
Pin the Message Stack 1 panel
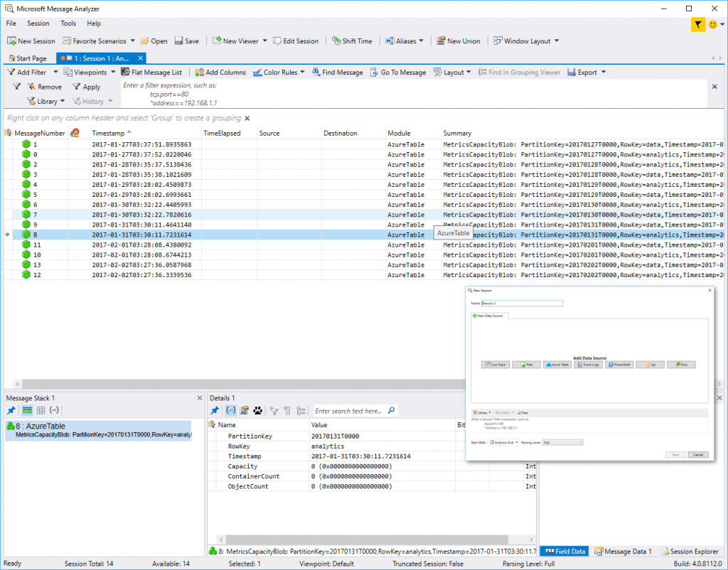[x=10, y=410]
